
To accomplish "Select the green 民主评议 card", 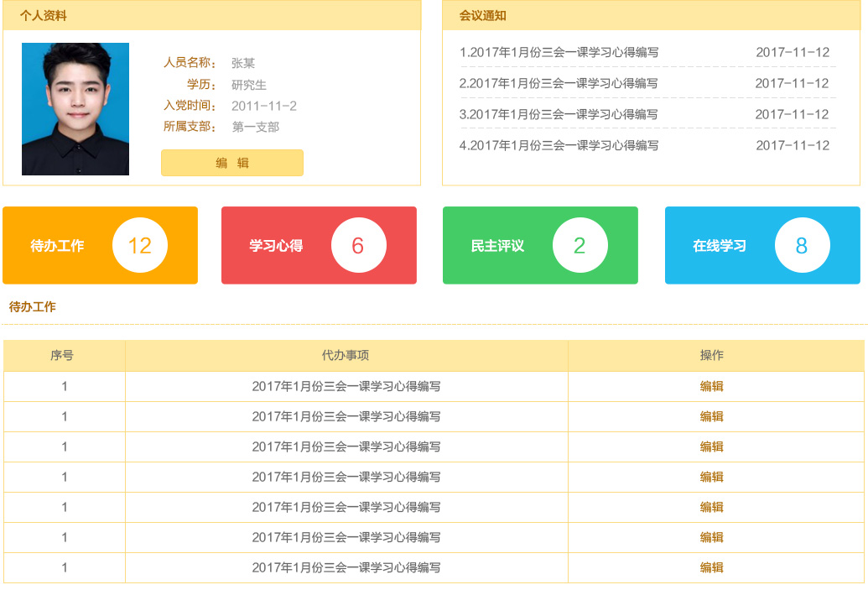I will [540, 245].
